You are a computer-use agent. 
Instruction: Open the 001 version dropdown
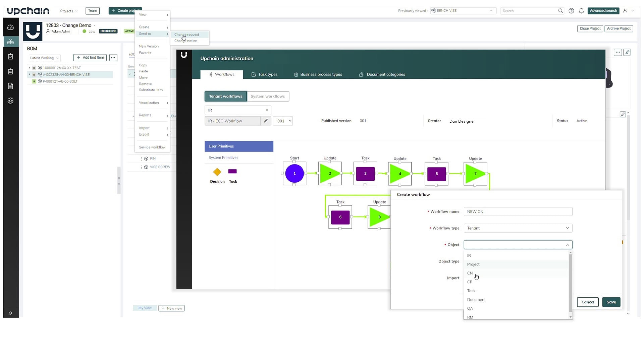pyautogui.click(x=283, y=121)
